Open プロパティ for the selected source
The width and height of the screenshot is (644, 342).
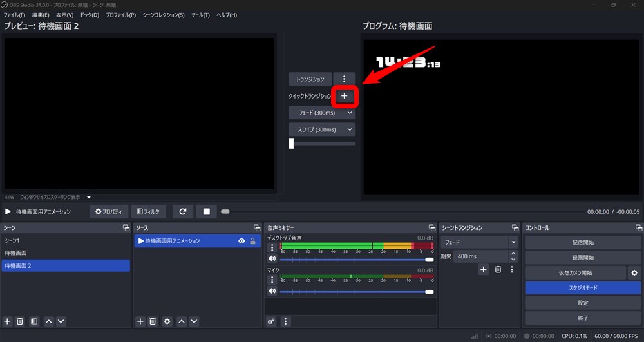[x=109, y=211]
